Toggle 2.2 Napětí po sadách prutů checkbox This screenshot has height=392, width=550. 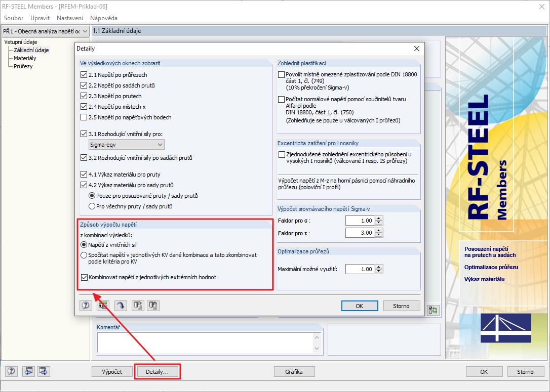coord(84,85)
